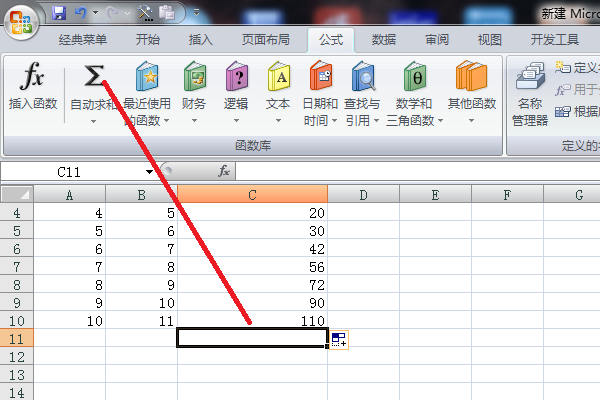Click cell B10 containing 11

coord(141,320)
